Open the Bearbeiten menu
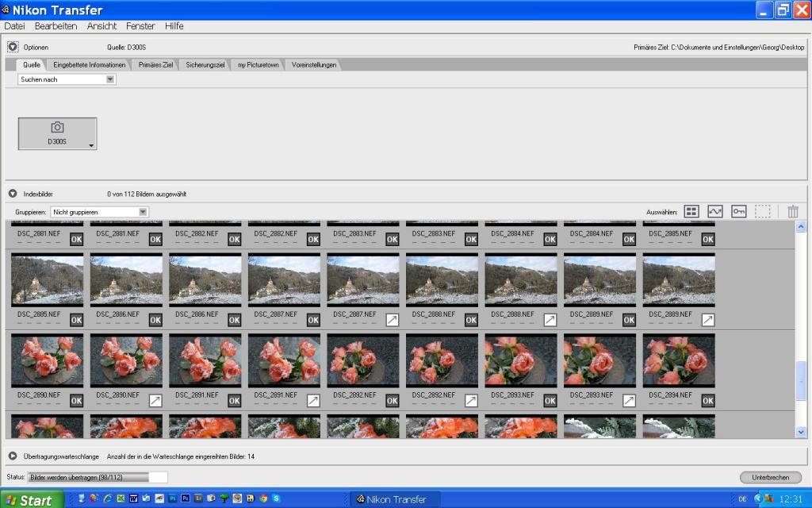This screenshot has width=812, height=508. [56, 26]
